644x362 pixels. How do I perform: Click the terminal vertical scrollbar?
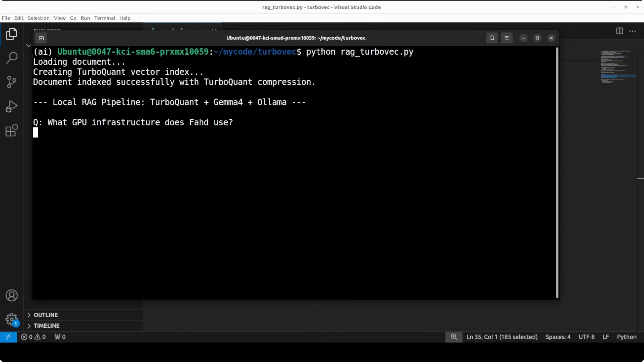[x=557, y=172]
